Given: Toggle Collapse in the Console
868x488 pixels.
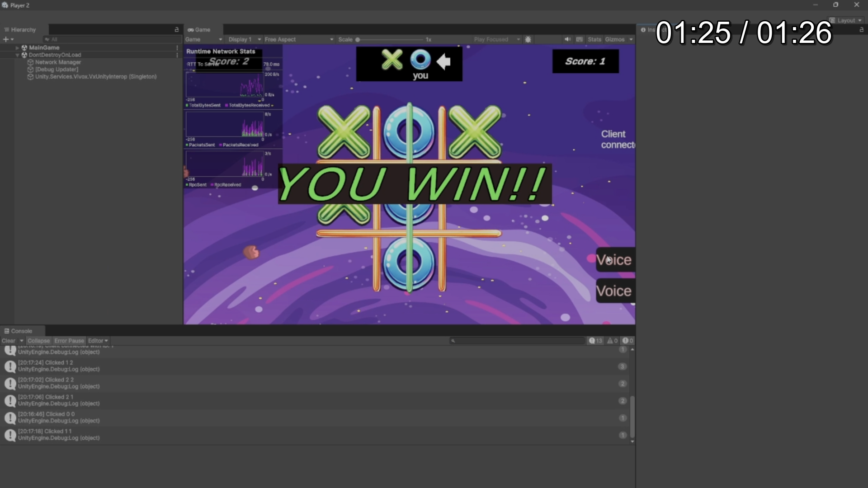Looking at the screenshot, I should 38,341.
